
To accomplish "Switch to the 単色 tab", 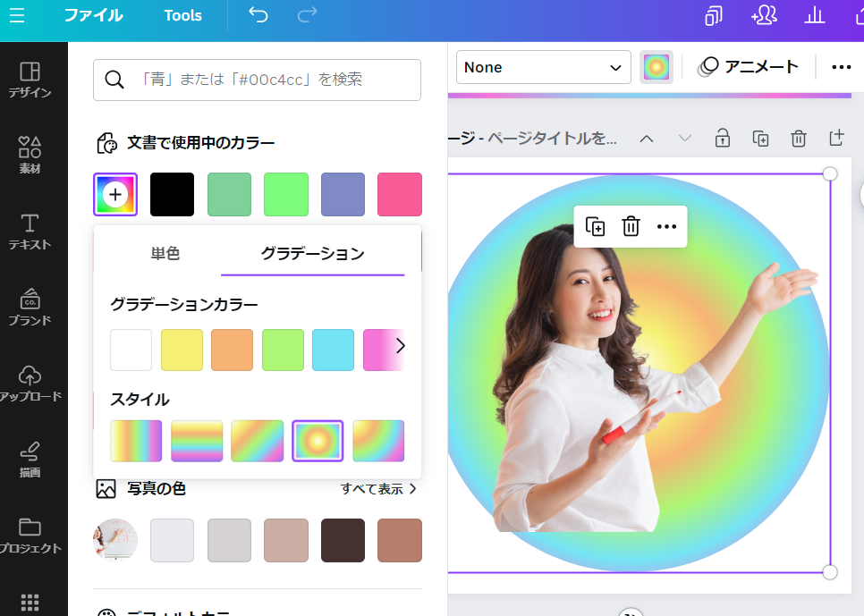I will point(165,253).
